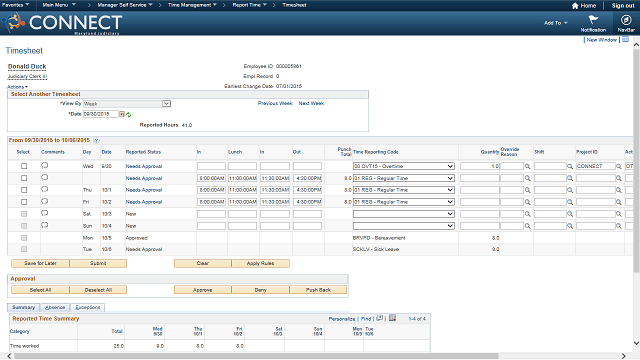Viewport: 640px width, 360px height.
Task: Open the calendar picker beside Date field
Action: [122, 114]
